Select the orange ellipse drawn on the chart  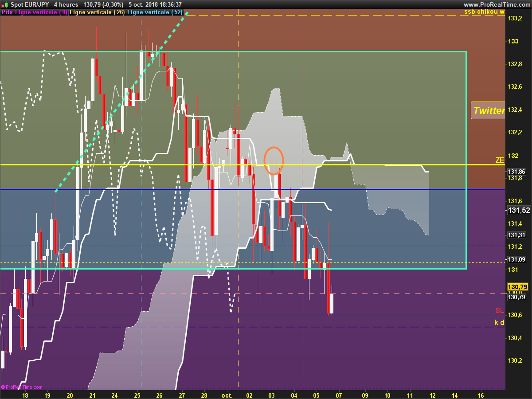[x=274, y=160]
